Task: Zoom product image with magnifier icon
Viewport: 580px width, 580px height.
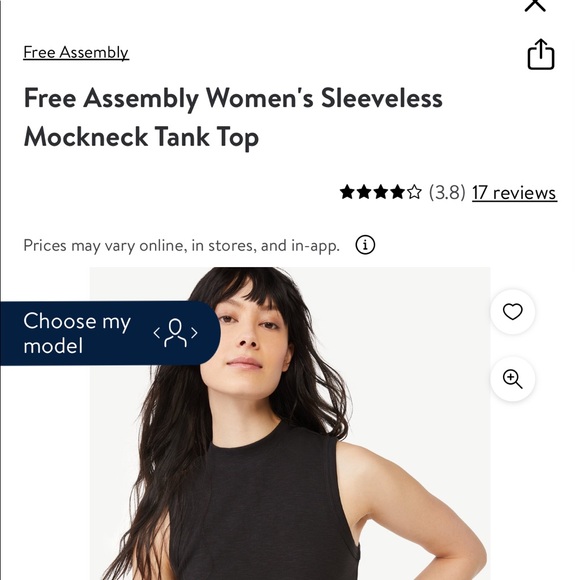Action: pos(513,379)
